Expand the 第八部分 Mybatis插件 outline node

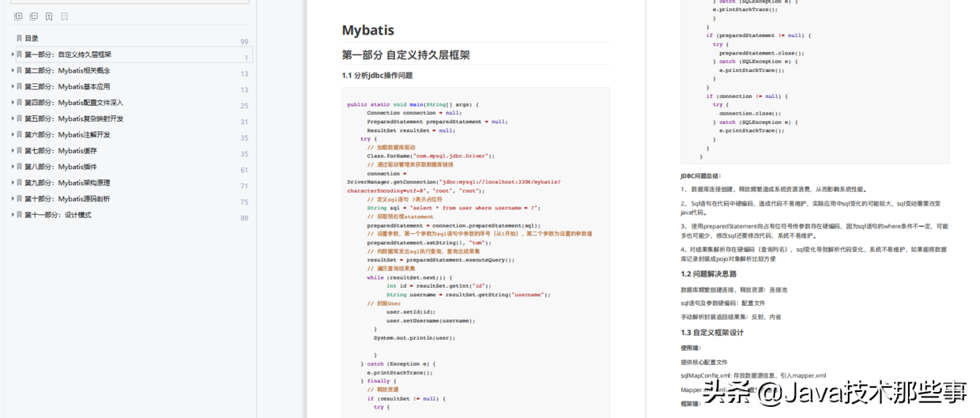[x=13, y=167]
